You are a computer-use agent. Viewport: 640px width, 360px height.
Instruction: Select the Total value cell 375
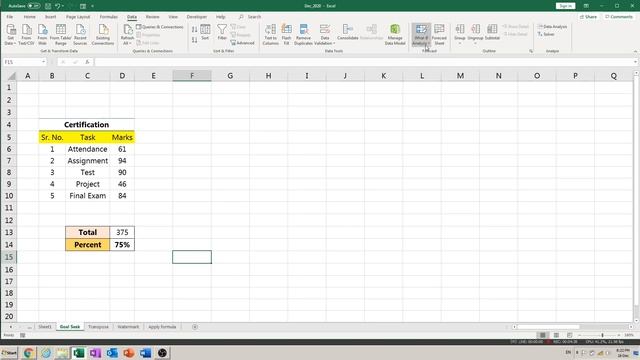pos(122,232)
